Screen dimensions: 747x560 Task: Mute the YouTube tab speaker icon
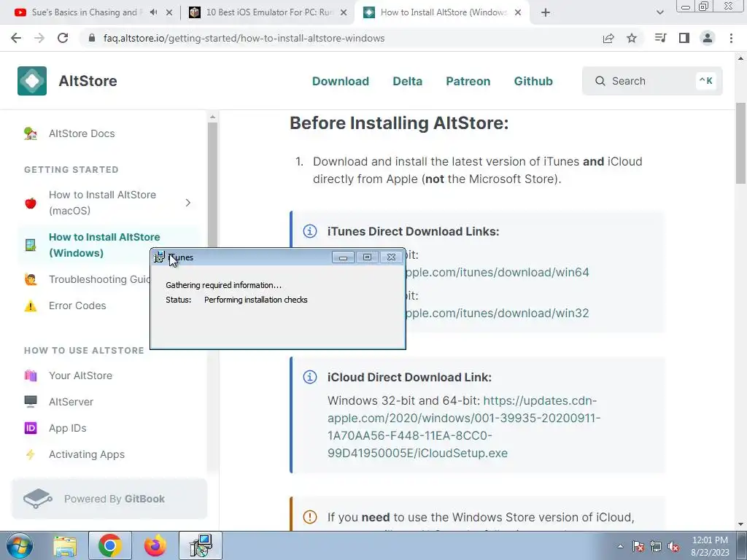pyautogui.click(x=153, y=12)
